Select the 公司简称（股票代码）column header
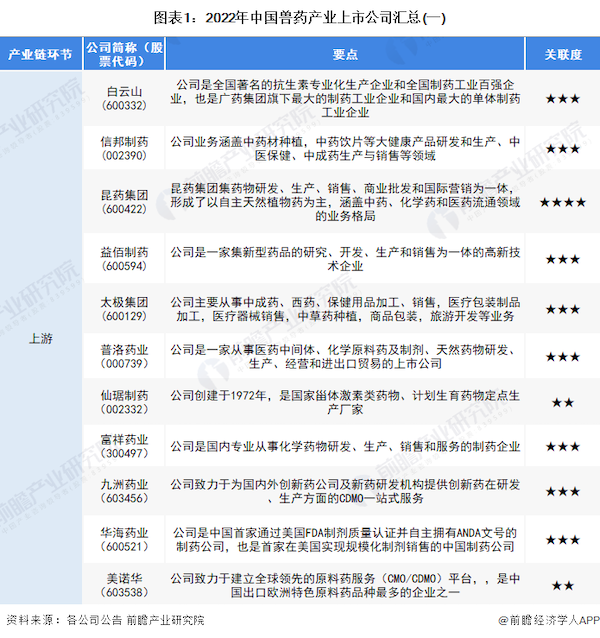 [124, 54]
